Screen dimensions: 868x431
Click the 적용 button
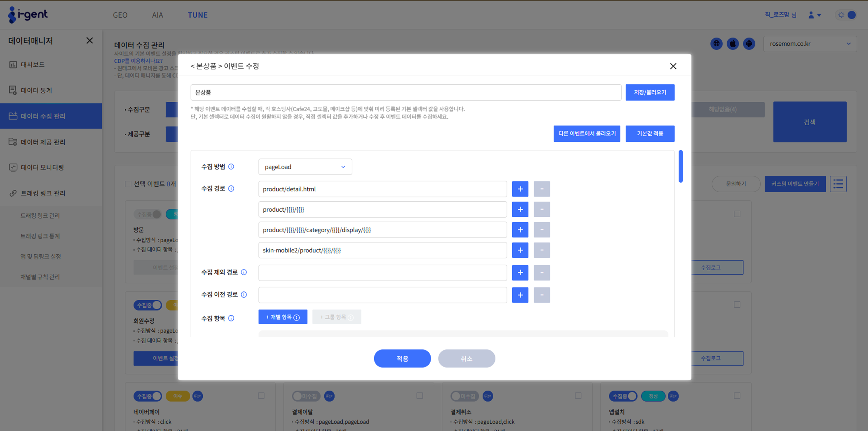coord(402,358)
